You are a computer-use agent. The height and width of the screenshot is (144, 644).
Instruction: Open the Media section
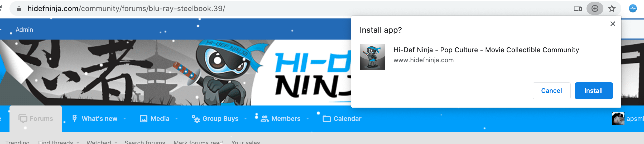click(155, 119)
